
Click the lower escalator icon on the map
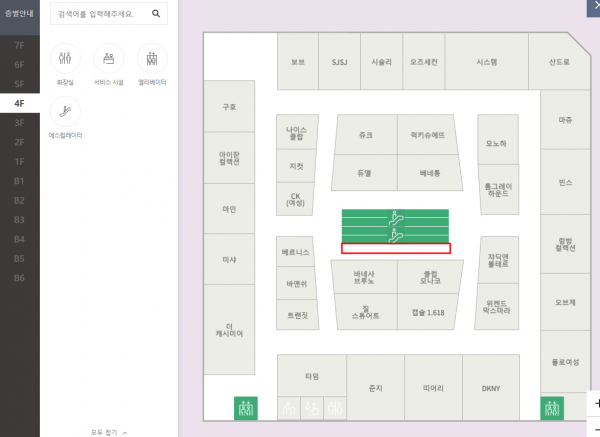pyautogui.click(x=396, y=235)
